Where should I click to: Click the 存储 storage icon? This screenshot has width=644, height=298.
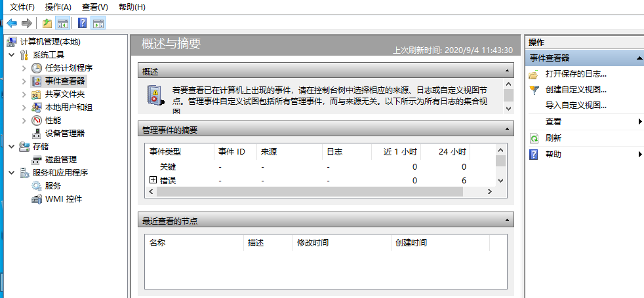point(24,147)
